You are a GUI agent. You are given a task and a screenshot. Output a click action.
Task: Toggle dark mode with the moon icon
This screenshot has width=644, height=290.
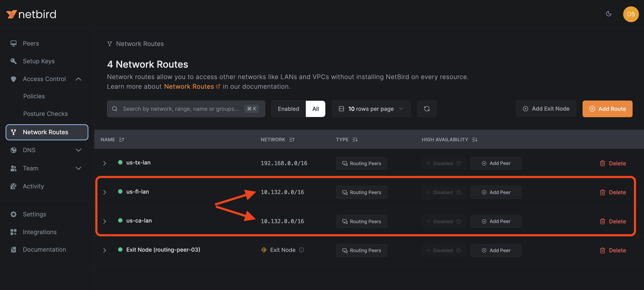point(608,14)
